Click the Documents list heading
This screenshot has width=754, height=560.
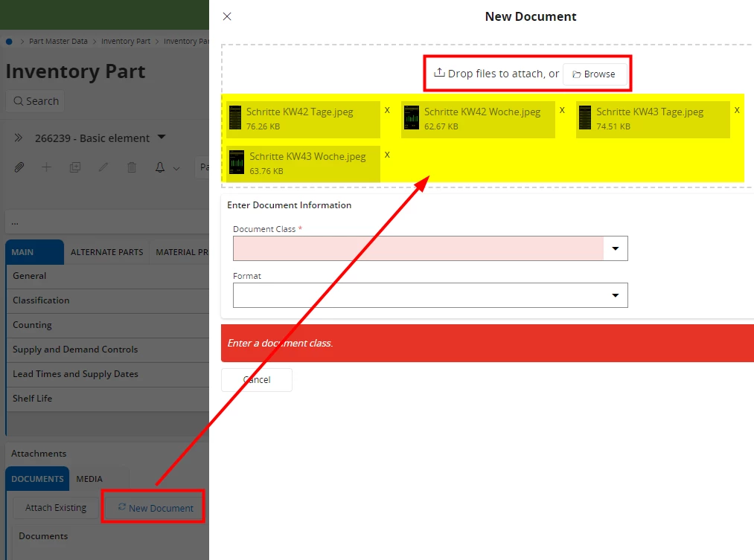pos(43,536)
